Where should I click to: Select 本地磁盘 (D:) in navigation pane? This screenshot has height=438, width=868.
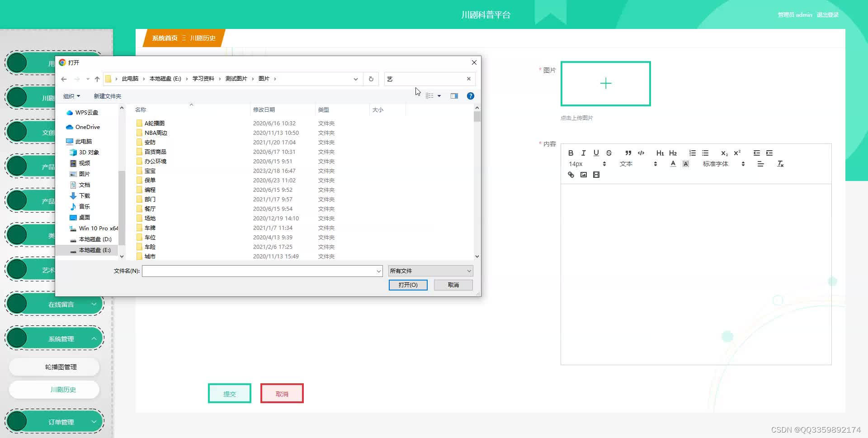coord(95,239)
